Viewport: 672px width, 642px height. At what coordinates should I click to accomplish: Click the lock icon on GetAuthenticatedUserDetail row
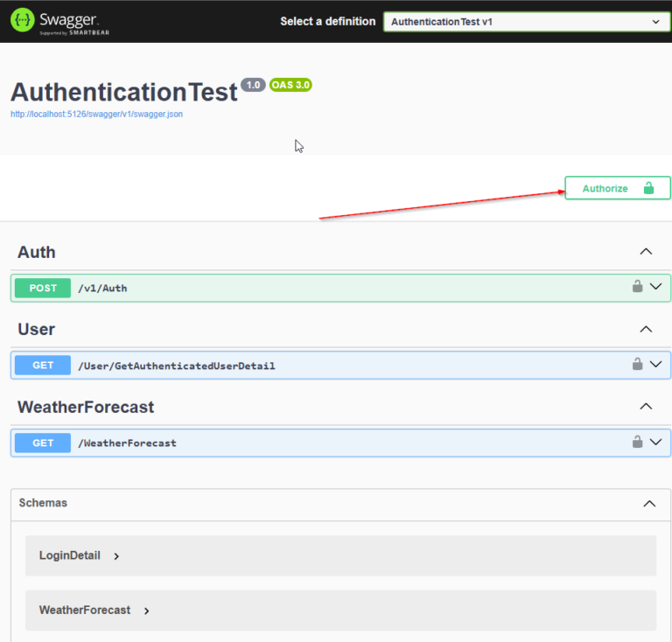coord(637,364)
